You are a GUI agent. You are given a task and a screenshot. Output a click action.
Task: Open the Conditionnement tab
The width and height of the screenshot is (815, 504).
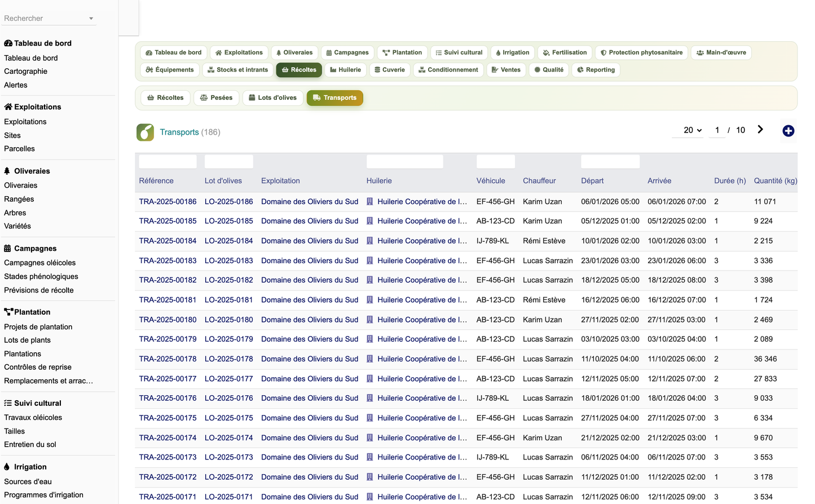(448, 70)
